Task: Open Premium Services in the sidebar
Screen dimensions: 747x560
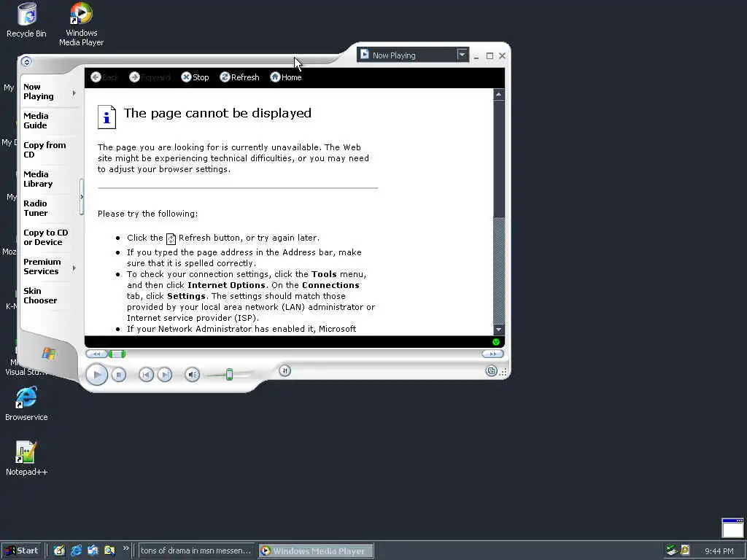Action: click(x=42, y=266)
